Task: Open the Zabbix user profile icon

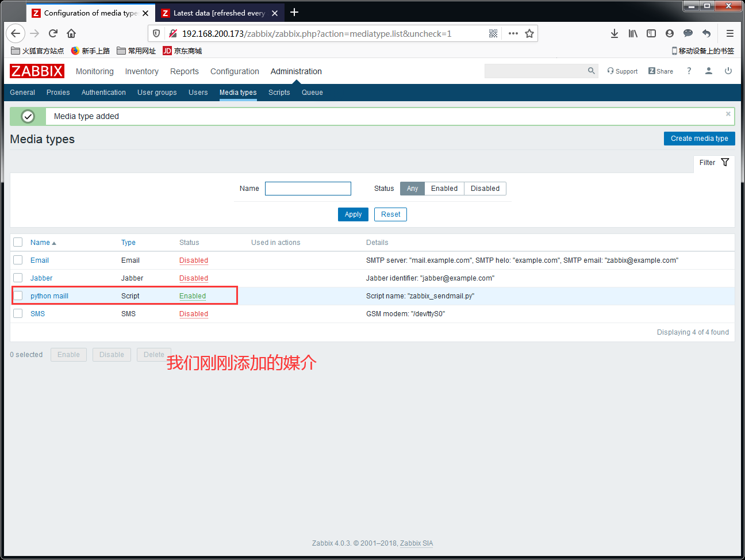Action: 709,71
